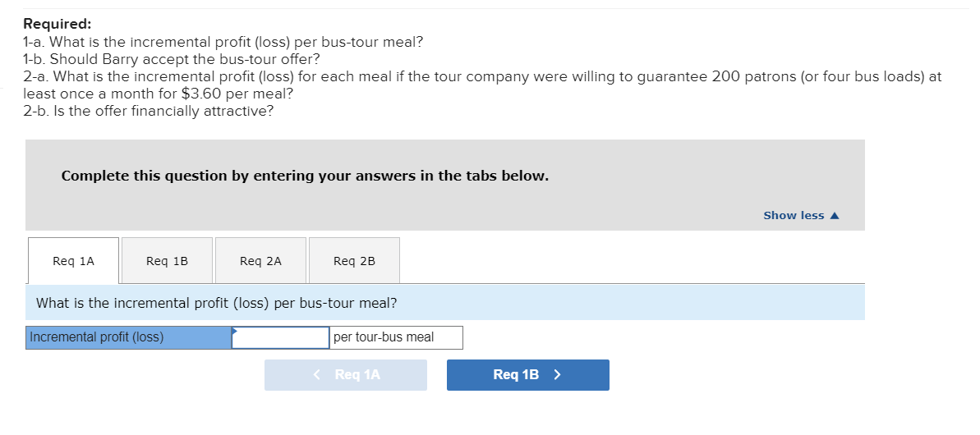
Task: Click the 1-b Should Barry accept line
Action: click(171, 59)
